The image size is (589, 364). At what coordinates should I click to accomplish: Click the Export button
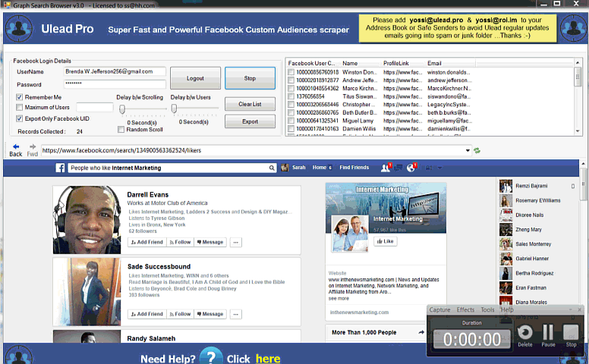[x=250, y=121]
